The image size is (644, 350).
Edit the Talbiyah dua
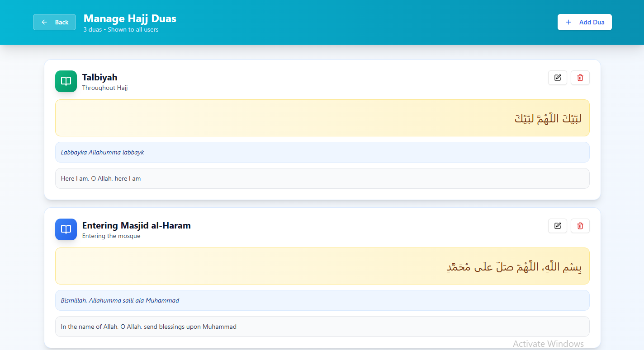pos(558,78)
